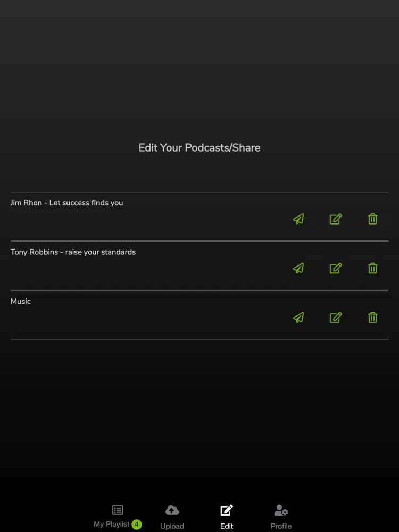
Task: Select the 'Tony Robbins - raise your standards' title
Action: 73,252
